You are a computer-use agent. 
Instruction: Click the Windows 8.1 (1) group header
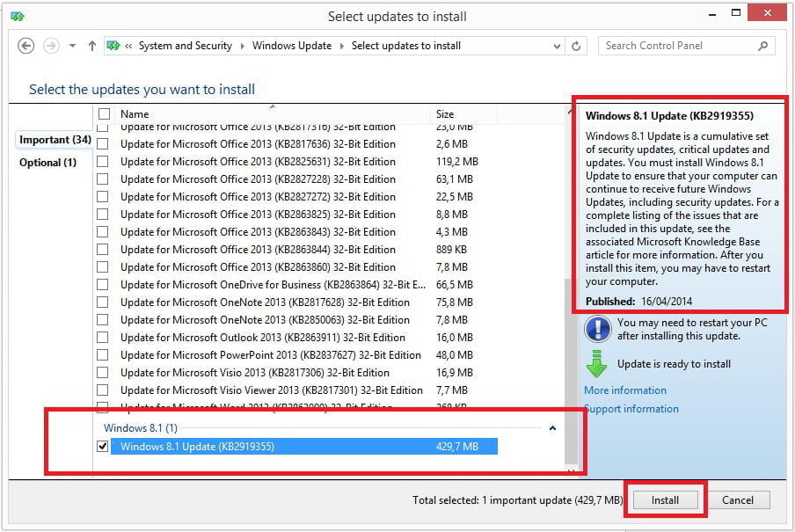[x=141, y=428]
